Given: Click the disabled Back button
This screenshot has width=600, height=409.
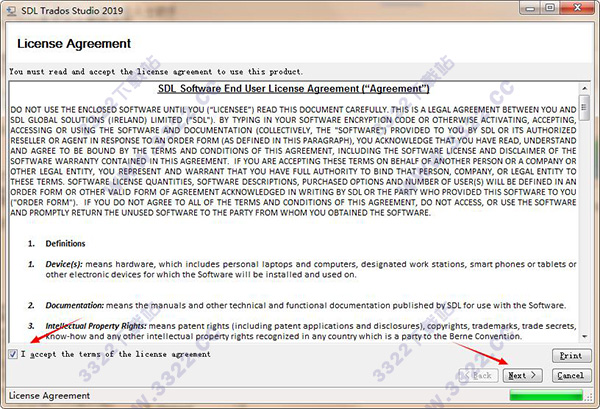Looking at the screenshot, I should pos(478,376).
